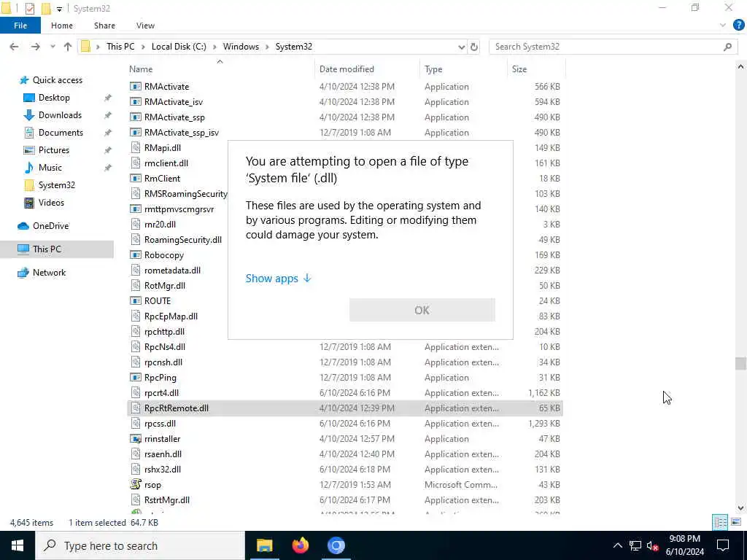Open the File menu tab
747x560 pixels.
[x=20, y=26]
